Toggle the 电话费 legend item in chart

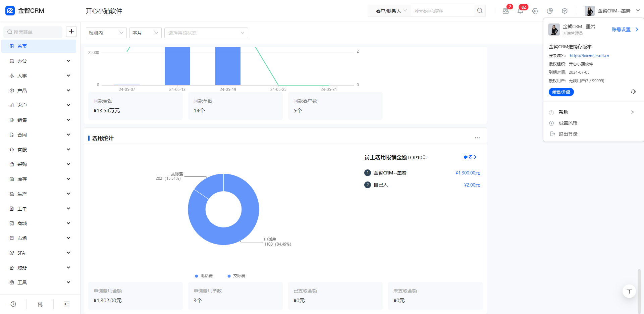tap(204, 276)
